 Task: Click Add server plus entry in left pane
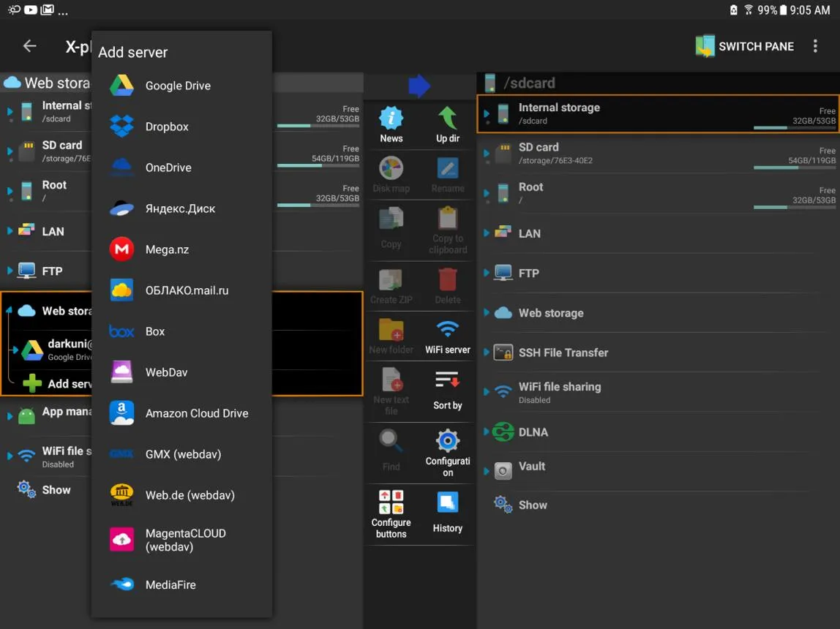[x=57, y=383]
